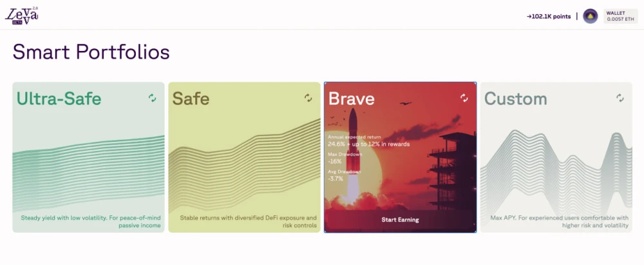Click the rocket illustration on Brave card
Image resolution: width=644 pixels, height=265 pixels.
352,157
